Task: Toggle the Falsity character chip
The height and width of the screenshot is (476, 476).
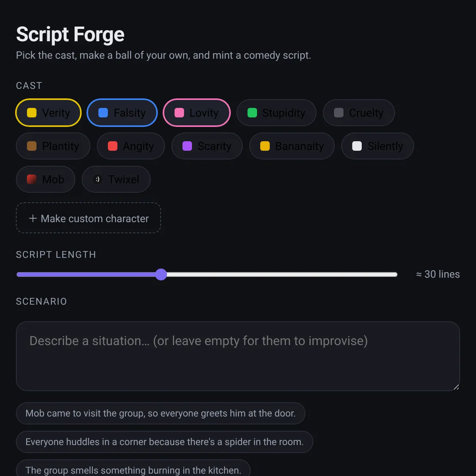Action: click(x=122, y=113)
